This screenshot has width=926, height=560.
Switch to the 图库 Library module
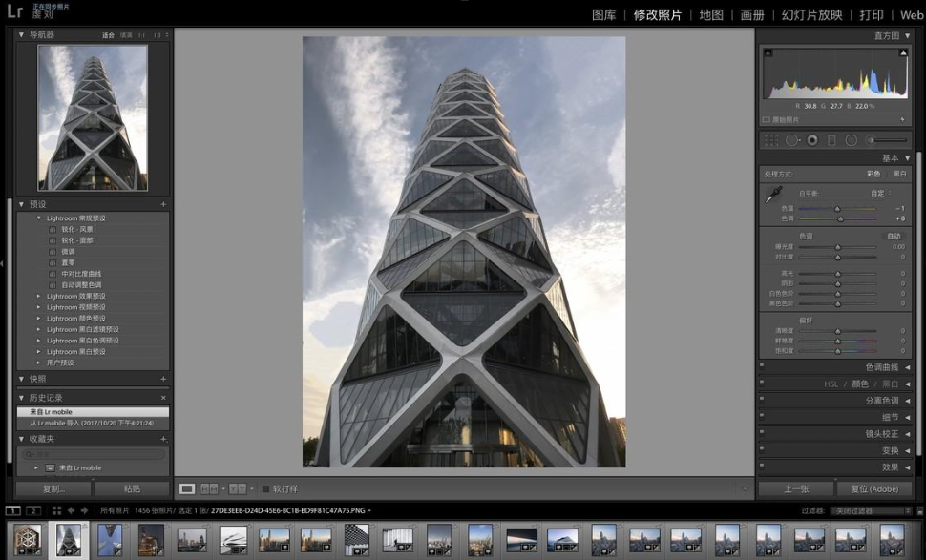point(603,15)
